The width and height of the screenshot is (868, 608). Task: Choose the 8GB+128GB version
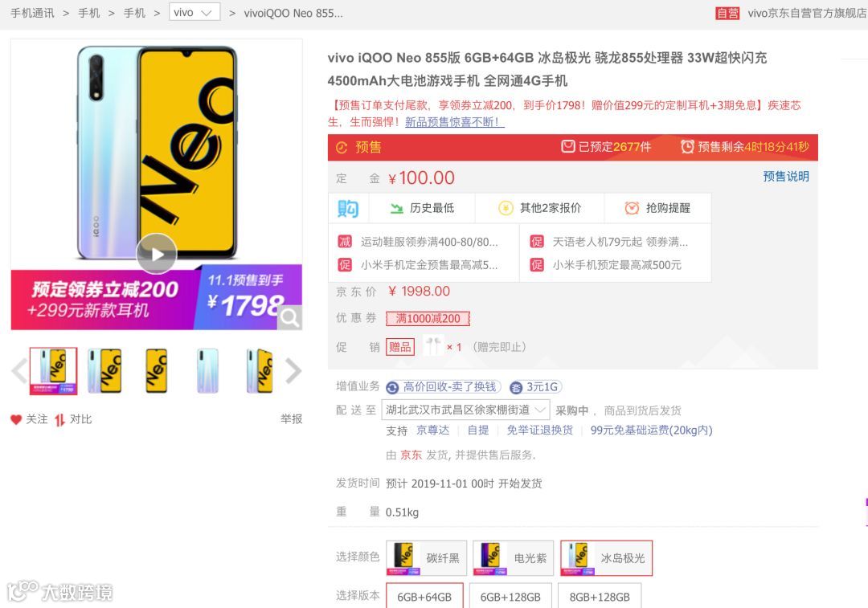coord(600,597)
